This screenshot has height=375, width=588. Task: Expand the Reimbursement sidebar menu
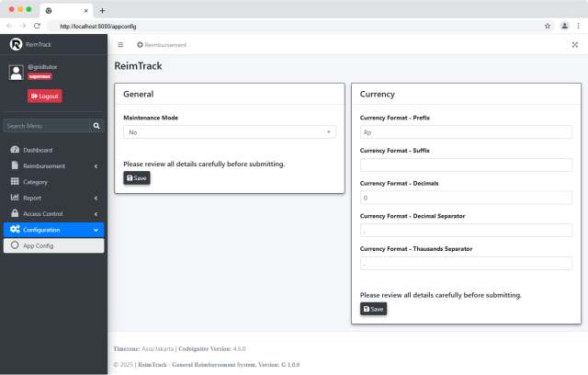[53, 165]
